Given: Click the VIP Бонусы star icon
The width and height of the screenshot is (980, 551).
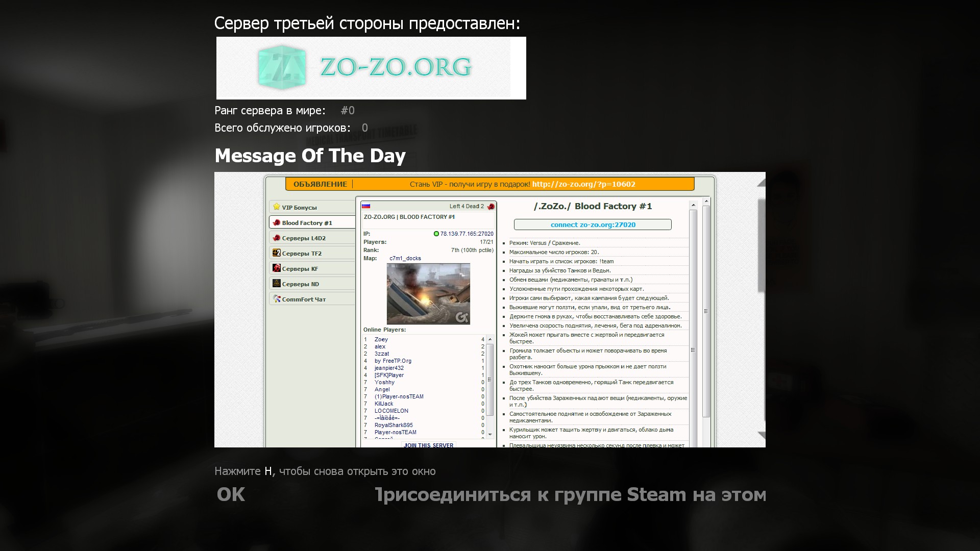Looking at the screenshot, I should coord(277,207).
